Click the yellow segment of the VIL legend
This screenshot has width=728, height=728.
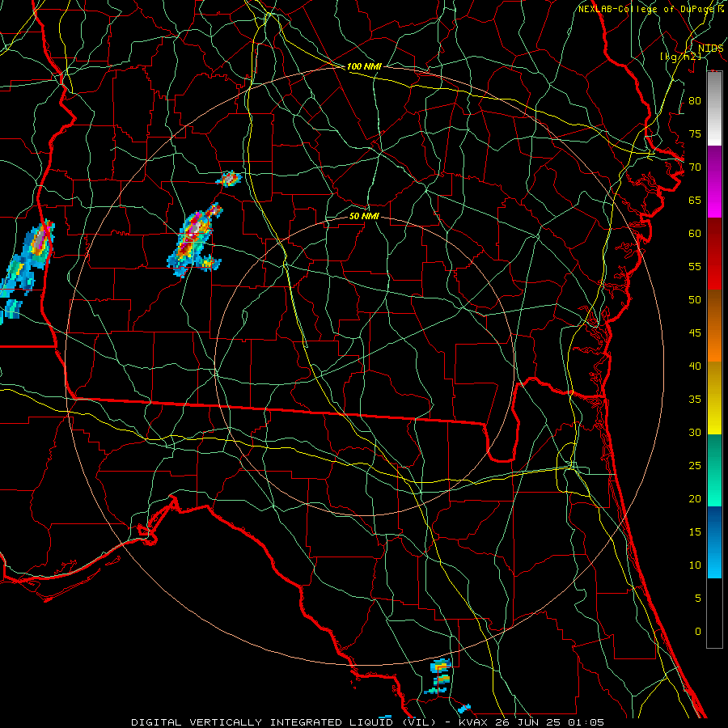click(714, 398)
